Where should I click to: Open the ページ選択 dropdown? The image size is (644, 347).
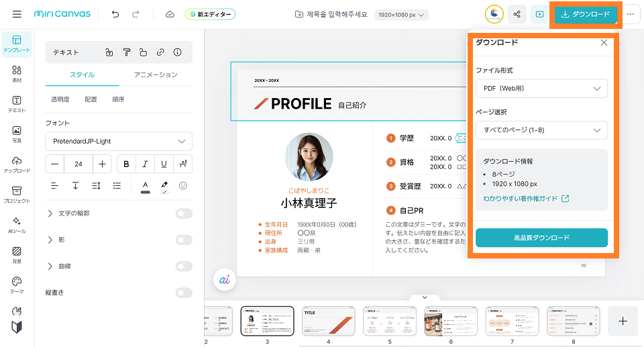[x=541, y=130]
